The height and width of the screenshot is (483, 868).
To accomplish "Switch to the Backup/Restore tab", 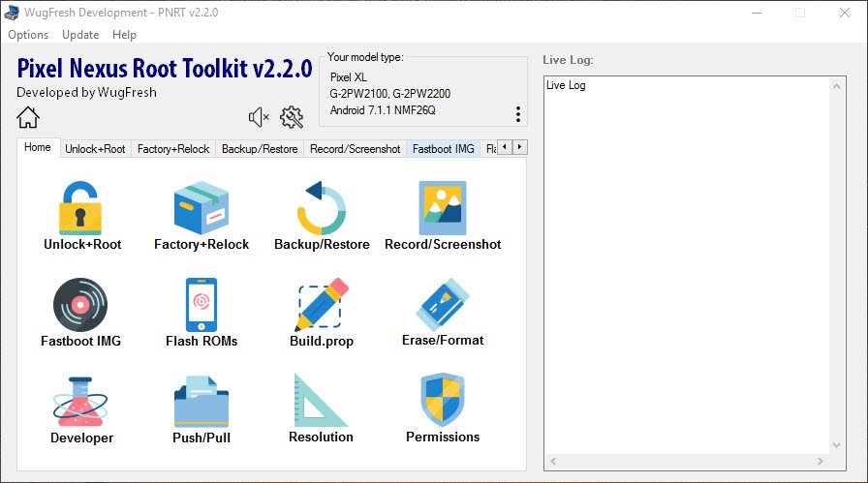I will tap(260, 149).
